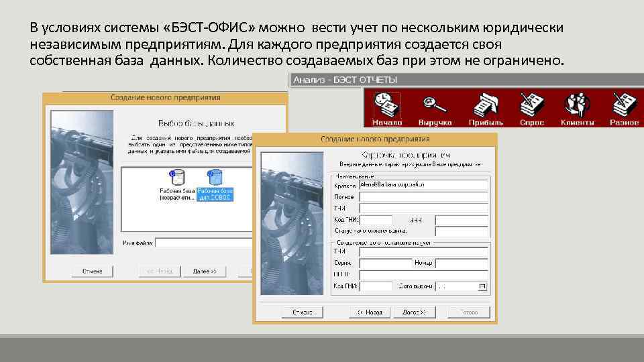Click the Номер input field
Screen dimensions: 644x362
(462, 263)
